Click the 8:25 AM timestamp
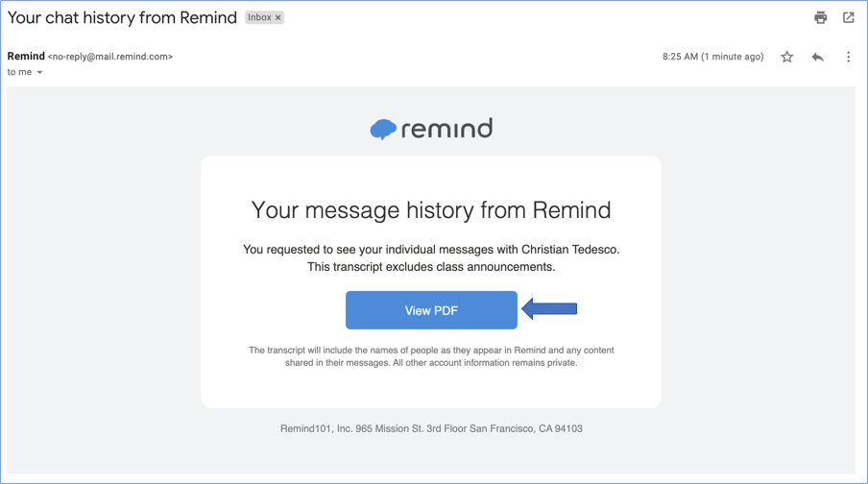Viewport: 868px width, 484px height. coord(712,57)
